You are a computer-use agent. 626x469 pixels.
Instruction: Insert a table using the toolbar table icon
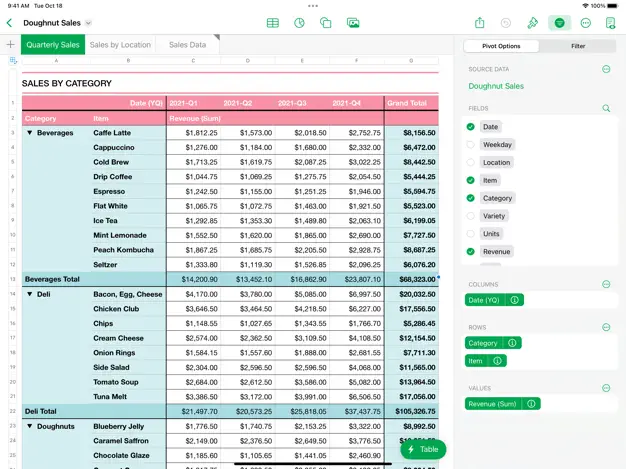click(x=273, y=22)
